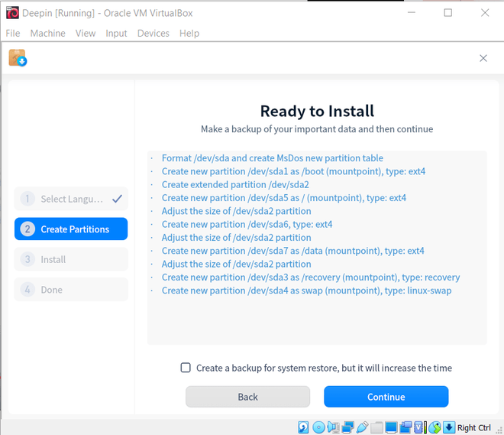504x435 pixels.
Task: Click the Continue button
Action: click(386, 397)
